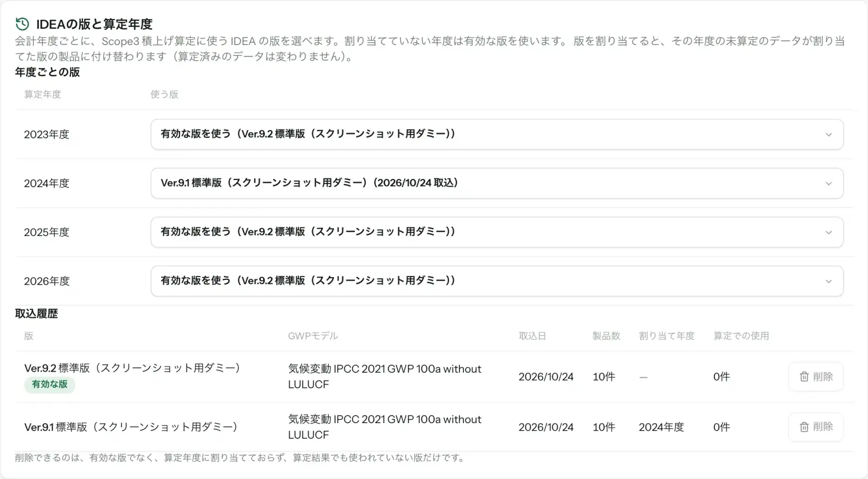Click the 2026/10/24 date in Ver.9.2 row
This screenshot has width=868, height=479.
click(546, 376)
